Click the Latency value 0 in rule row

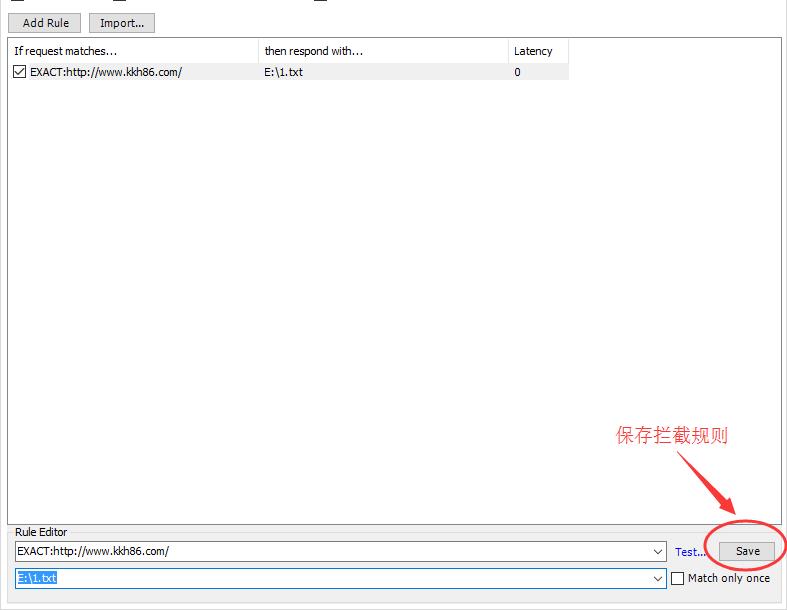[517, 72]
